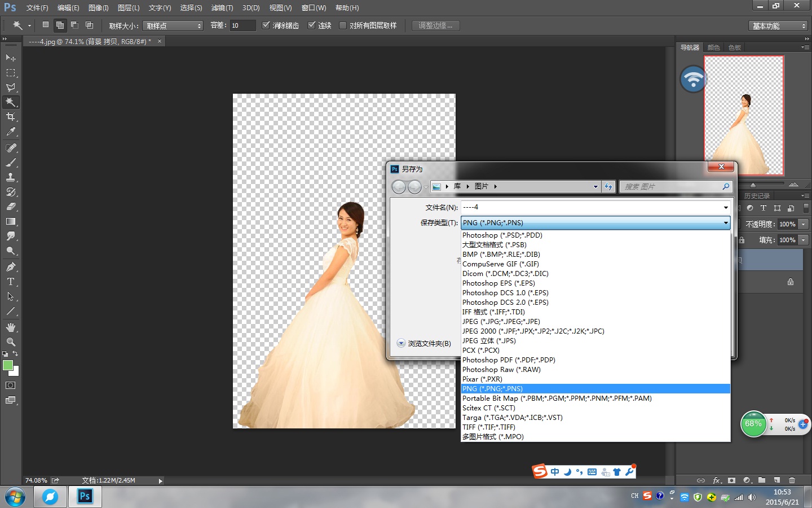
Task: Uncheck the 连续 contiguous checkbox
Action: pyautogui.click(x=311, y=25)
